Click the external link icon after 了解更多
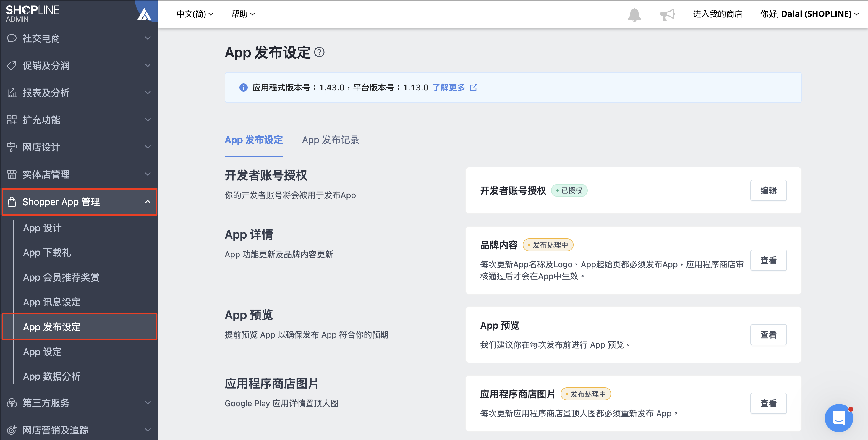 [473, 88]
